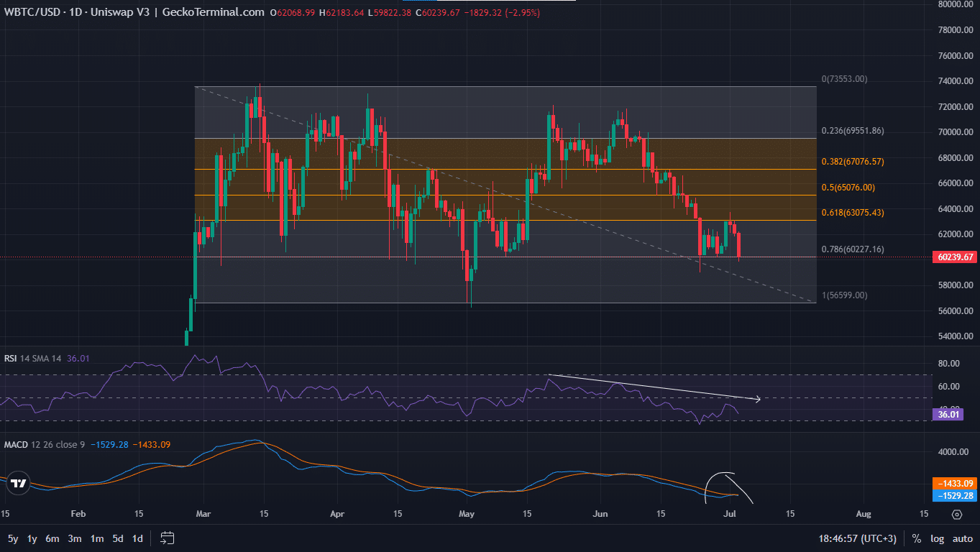Open chart settings gear icon
Viewport: 980px width, 552px height.
(x=956, y=514)
